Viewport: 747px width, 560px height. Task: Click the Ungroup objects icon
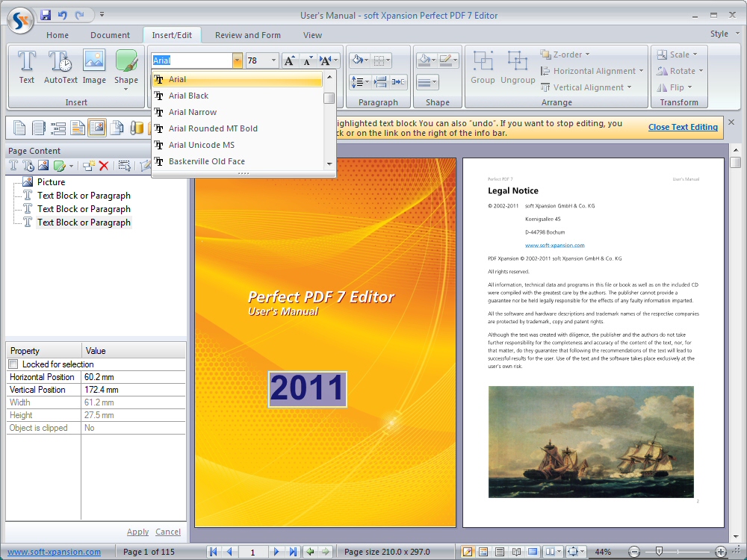click(x=518, y=68)
